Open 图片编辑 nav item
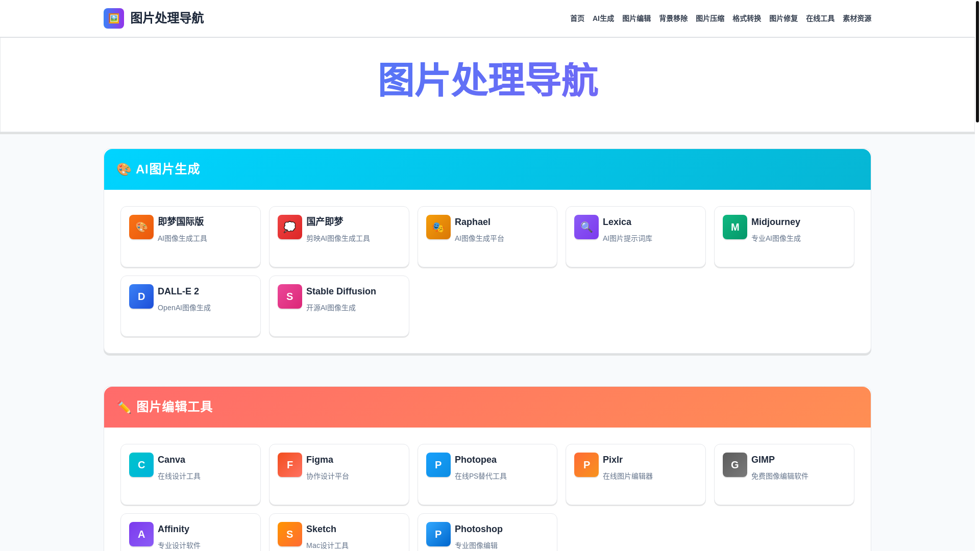The width and height of the screenshot is (980, 551). (x=636, y=18)
